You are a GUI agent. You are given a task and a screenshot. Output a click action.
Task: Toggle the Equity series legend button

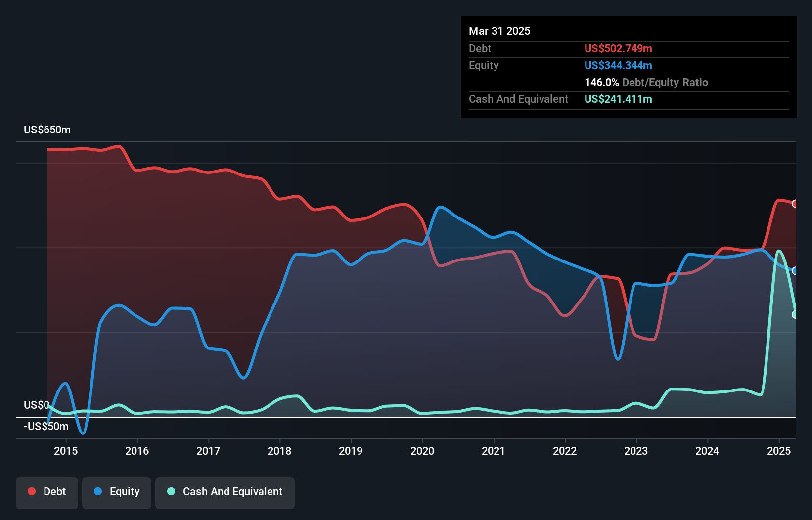[x=117, y=492]
